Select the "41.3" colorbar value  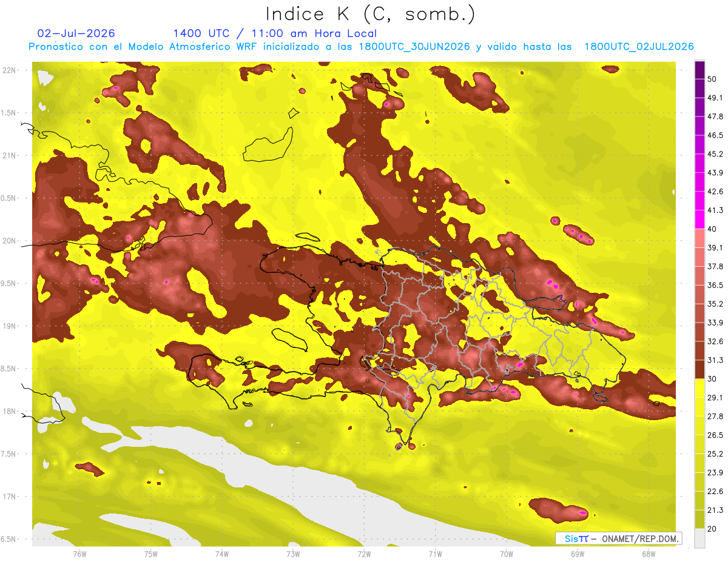tap(715, 210)
